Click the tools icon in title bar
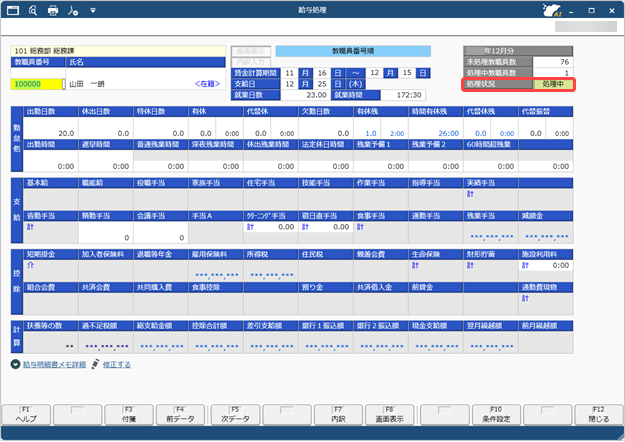 pos(74,12)
